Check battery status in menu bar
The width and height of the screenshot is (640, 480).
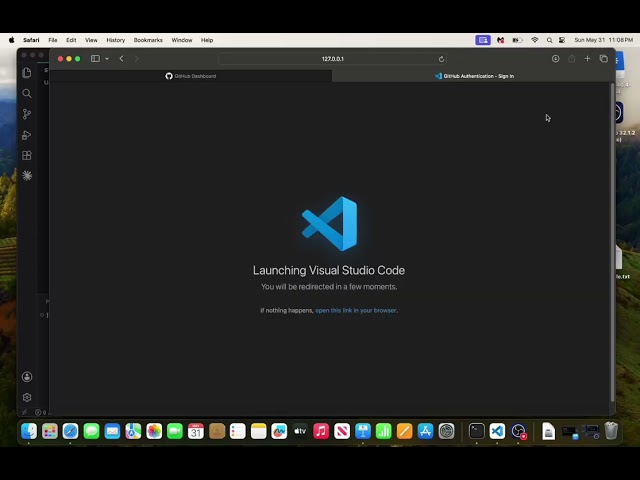(517, 40)
